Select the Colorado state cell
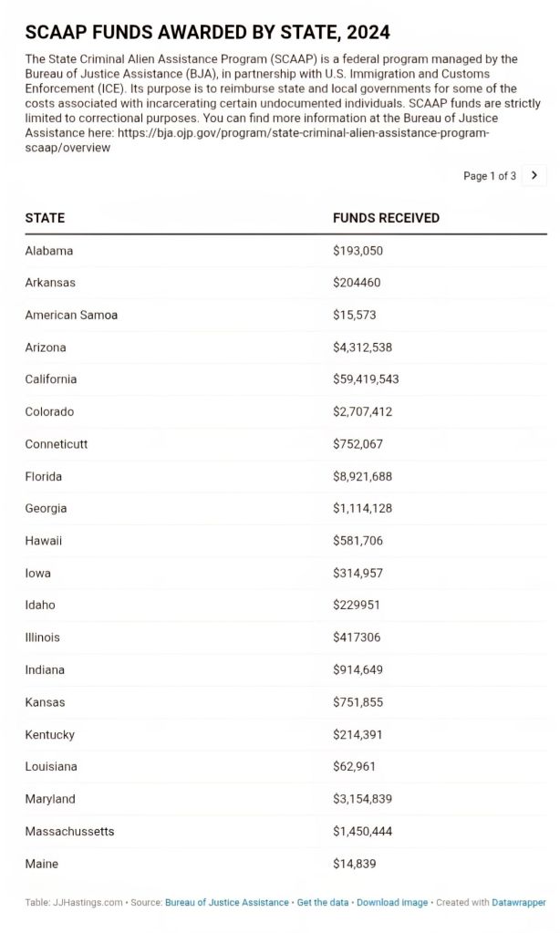This screenshot has width=560, height=933. coord(49,412)
